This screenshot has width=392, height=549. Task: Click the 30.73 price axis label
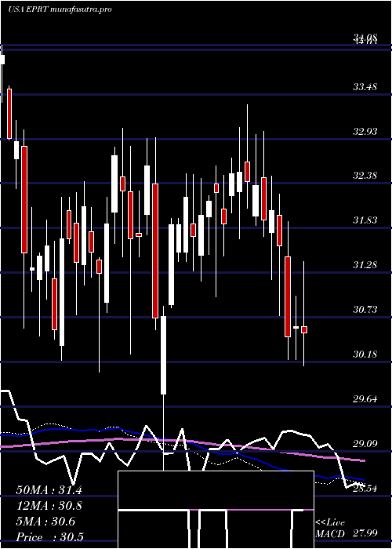click(x=365, y=310)
